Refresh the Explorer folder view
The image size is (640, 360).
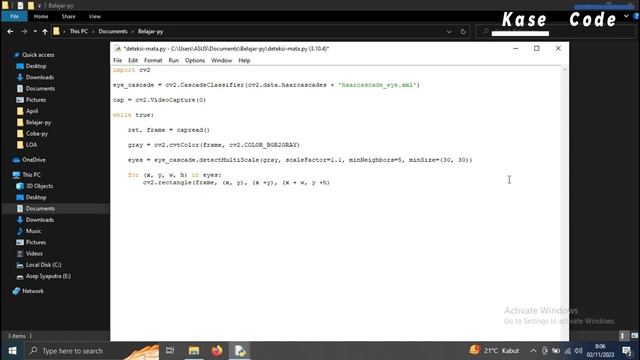(463, 31)
